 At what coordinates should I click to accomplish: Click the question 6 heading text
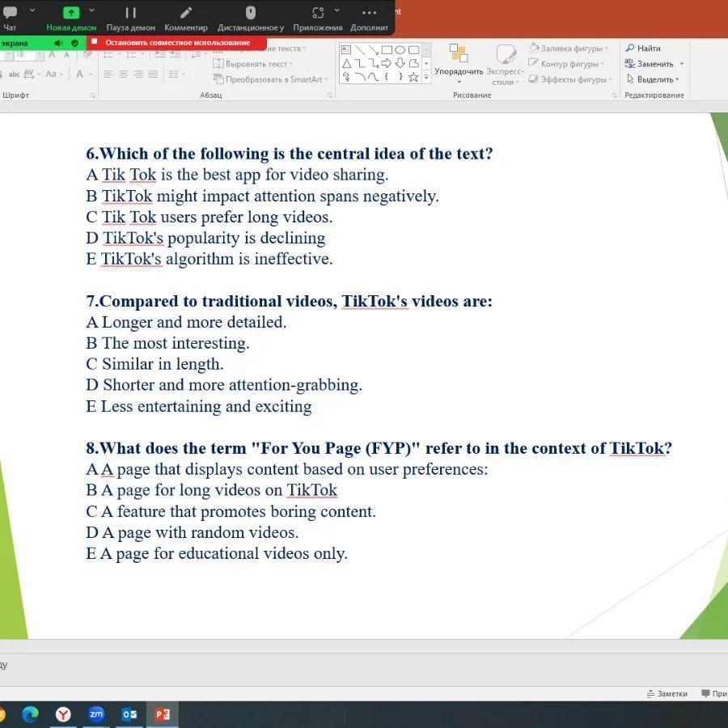coord(290,154)
